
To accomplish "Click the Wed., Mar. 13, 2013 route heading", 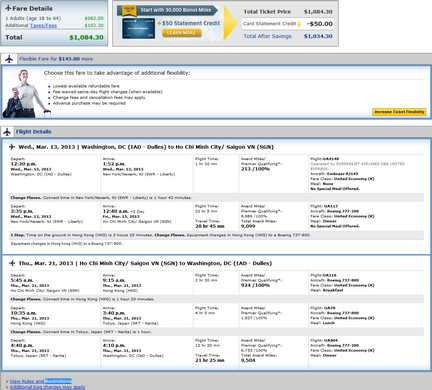I will pyautogui.click(x=146, y=147).
